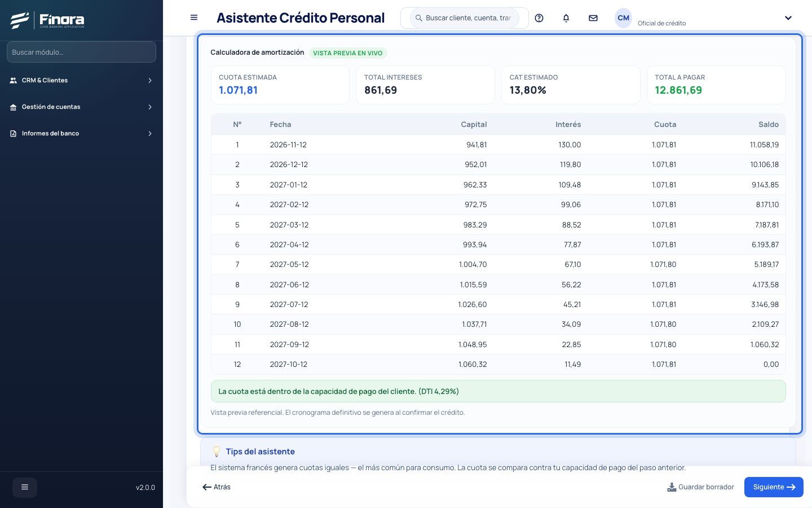Select the Total a pagar 12.861,69 card
Viewport: 812px width, 508px height.
point(716,85)
